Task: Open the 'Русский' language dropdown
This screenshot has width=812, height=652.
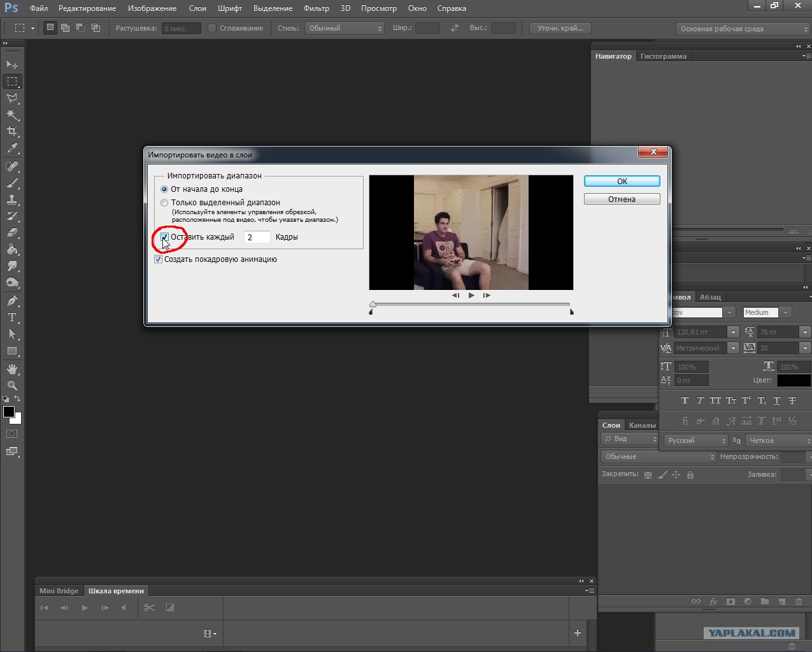Action: (x=695, y=440)
